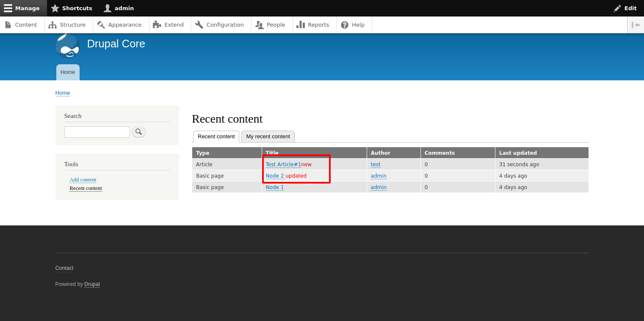Open Extend via the puzzle-piece icon

click(x=156, y=25)
